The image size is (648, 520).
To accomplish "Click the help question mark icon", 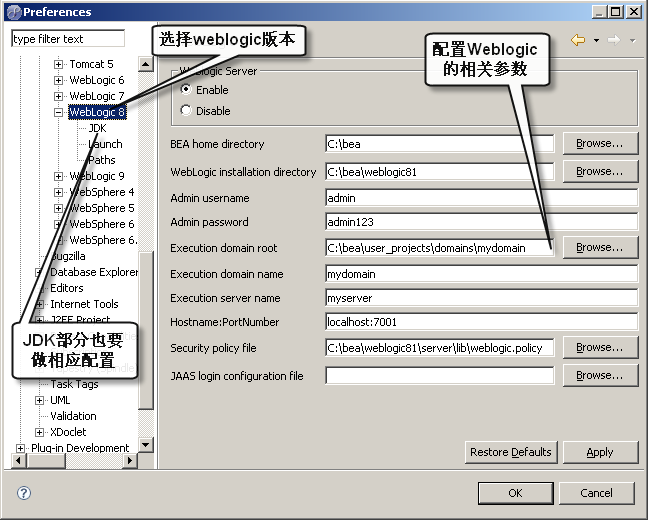I will (24, 493).
